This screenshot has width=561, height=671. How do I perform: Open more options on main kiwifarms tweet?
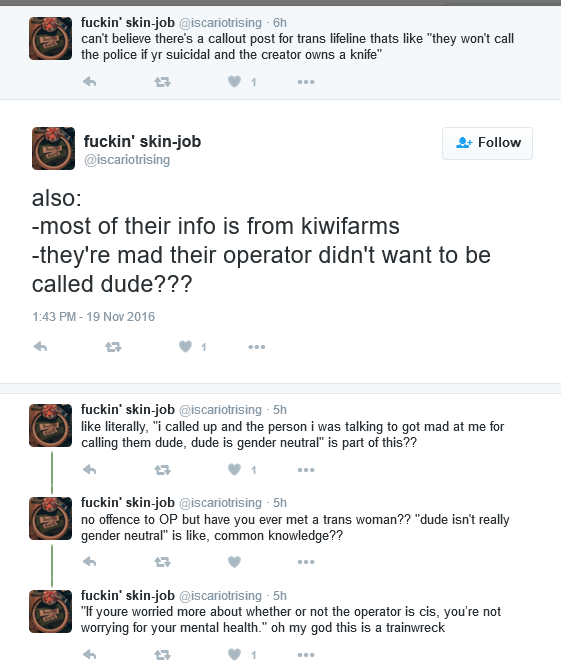257,347
